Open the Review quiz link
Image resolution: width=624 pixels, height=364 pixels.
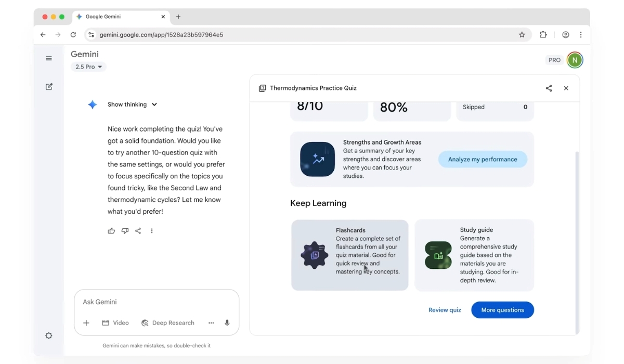(x=445, y=310)
